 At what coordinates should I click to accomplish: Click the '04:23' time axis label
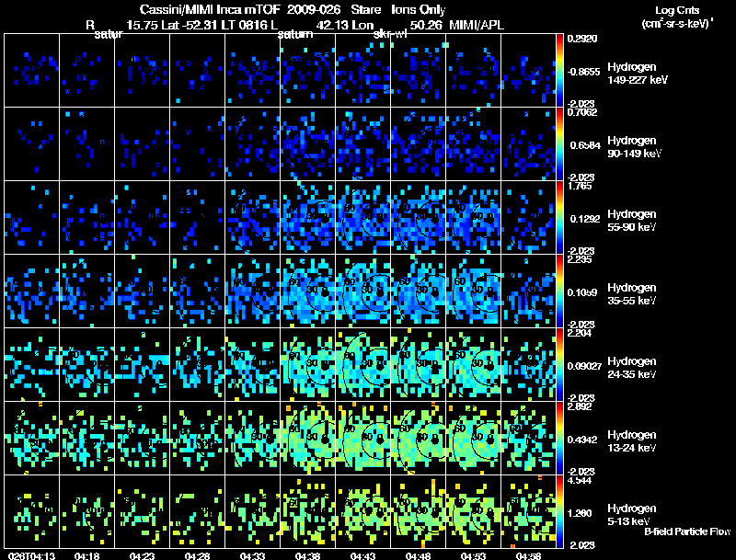click(x=142, y=555)
